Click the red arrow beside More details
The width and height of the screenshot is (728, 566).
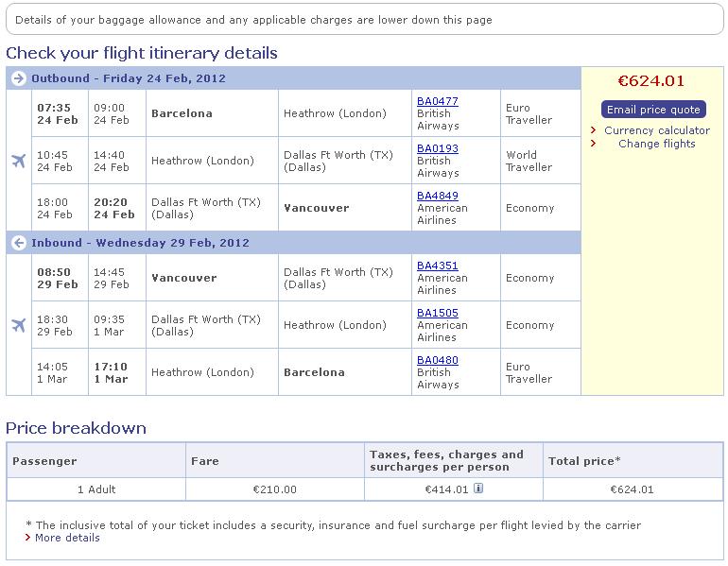tap(28, 538)
